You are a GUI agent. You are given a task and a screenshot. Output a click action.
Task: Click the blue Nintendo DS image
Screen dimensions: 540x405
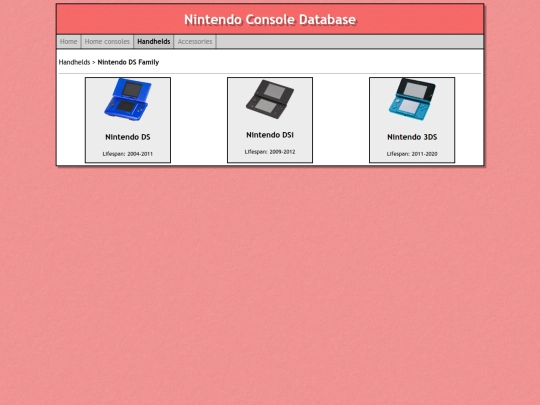(128, 99)
